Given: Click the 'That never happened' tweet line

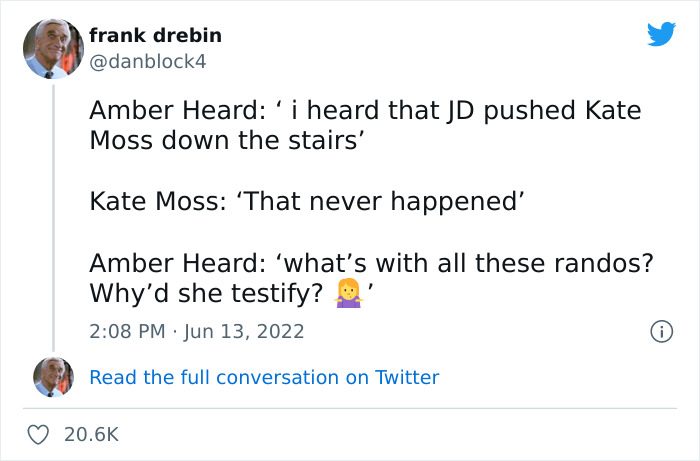Looking at the screenshot, I should tap(307, 202).
